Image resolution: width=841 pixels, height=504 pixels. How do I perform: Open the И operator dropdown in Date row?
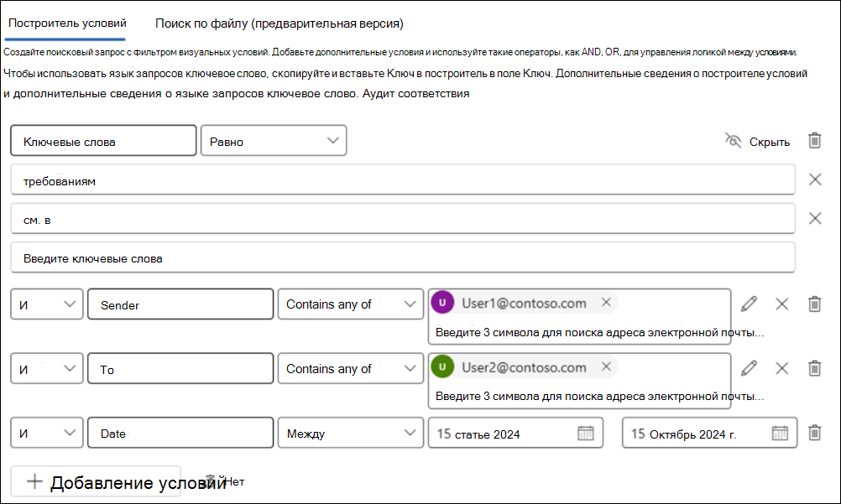point(47,433)
